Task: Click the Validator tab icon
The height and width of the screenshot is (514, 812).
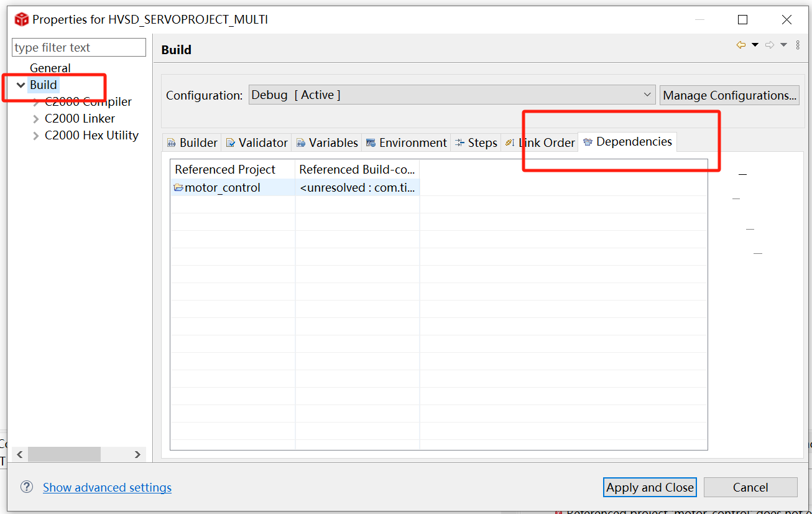Action: [x=231, y=143]
